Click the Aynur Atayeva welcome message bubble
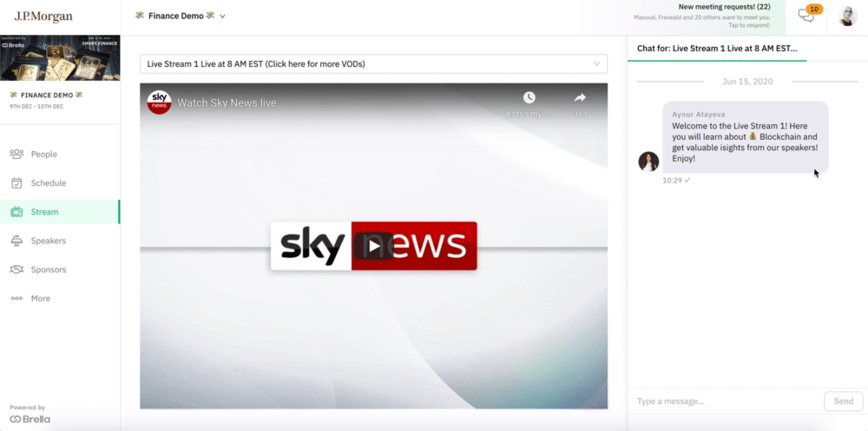Screen dimensions: 868x431 pos(746,136)
